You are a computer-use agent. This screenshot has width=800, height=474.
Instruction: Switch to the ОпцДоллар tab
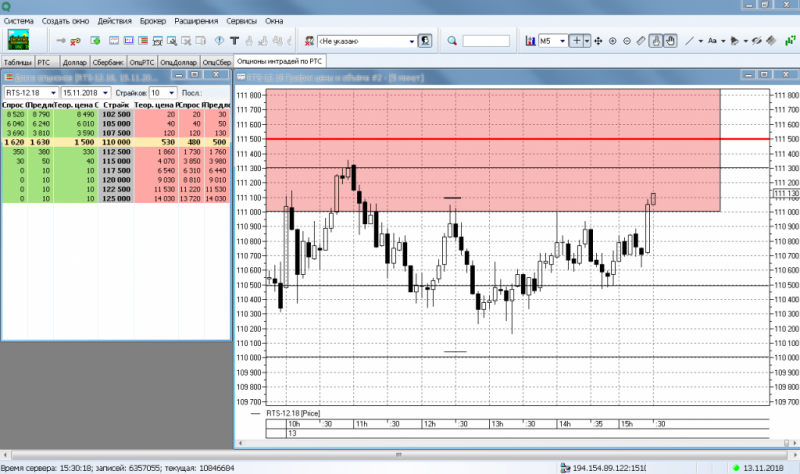179,62
